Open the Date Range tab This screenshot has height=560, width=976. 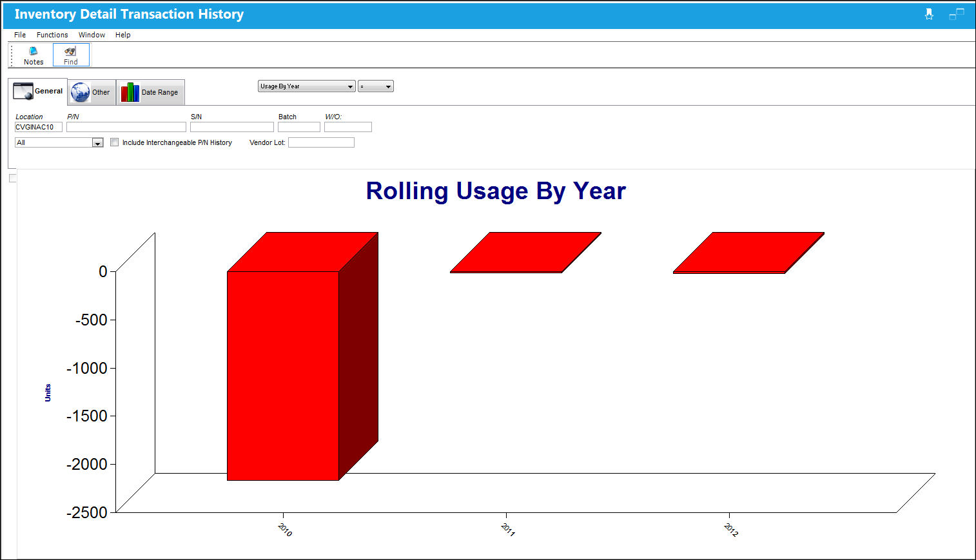(151, 92)
